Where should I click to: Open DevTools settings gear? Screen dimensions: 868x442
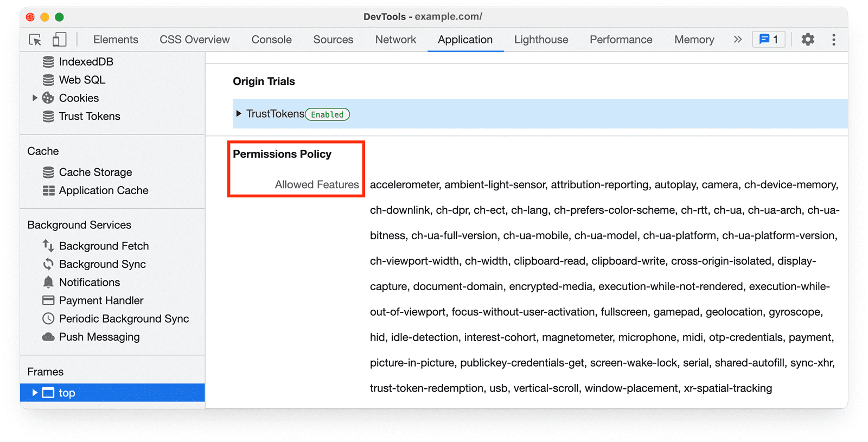808,40
